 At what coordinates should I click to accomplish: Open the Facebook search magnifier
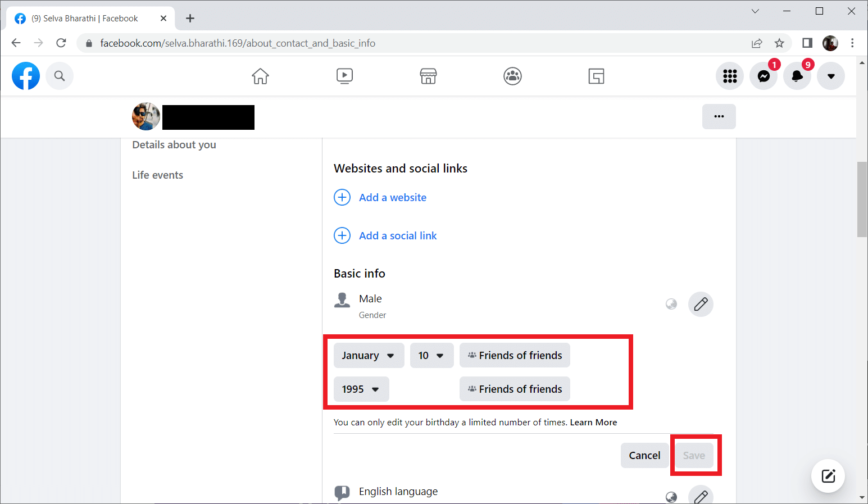[x=60, y=76]
